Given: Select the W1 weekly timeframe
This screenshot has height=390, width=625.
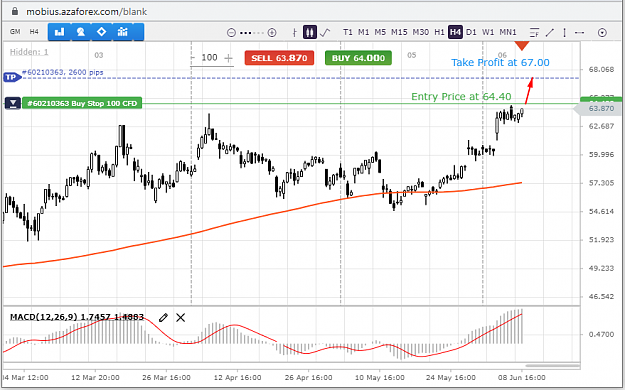Looking at the screenshot, I should pos(488,32).
